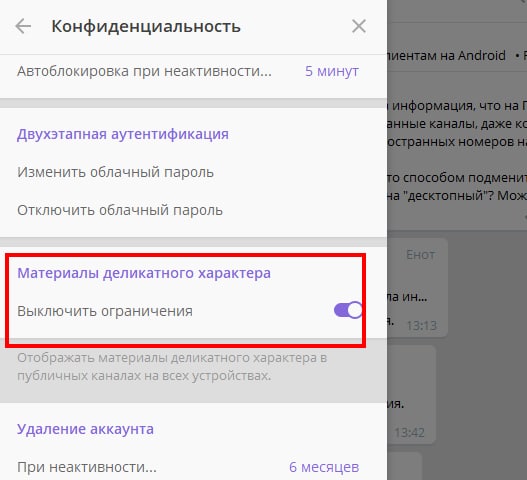Screen dimensions: 527x480
Task: Change the 6 месяцев deletion period
Action: coord(324,467)
